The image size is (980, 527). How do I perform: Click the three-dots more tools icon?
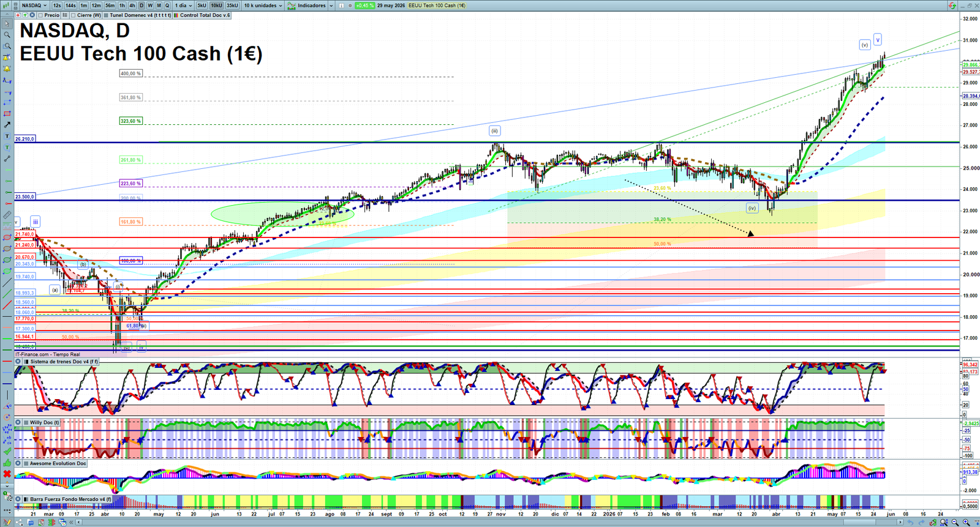7,510
